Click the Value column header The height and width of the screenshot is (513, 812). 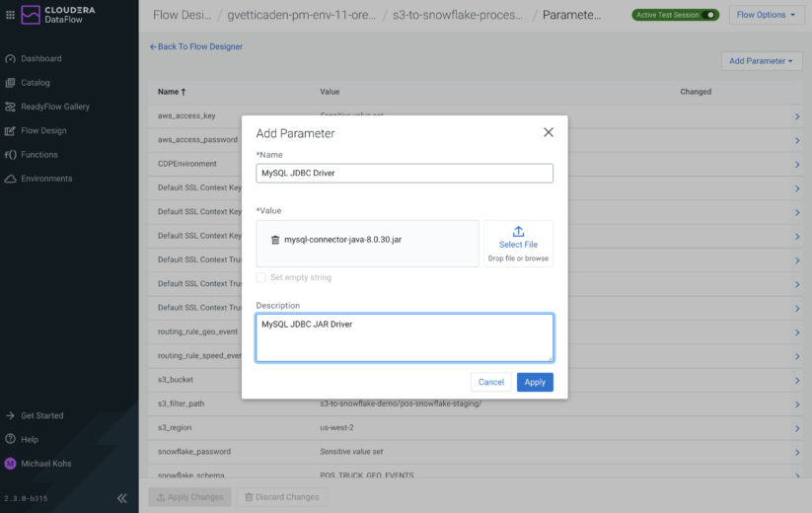(x=330, y=92)
